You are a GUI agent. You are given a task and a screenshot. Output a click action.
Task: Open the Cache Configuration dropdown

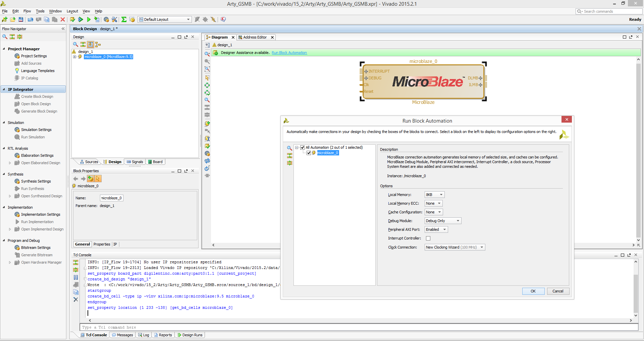[433, 212]
